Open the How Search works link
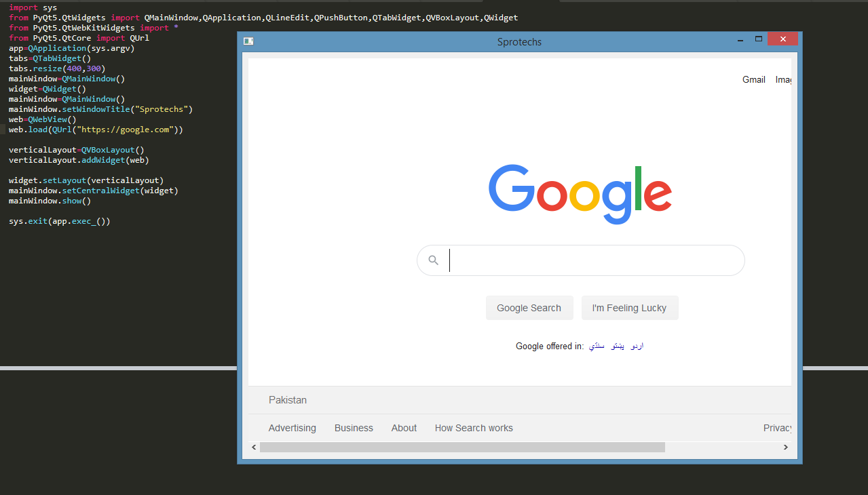868x495 pixels. click(474, 428)
